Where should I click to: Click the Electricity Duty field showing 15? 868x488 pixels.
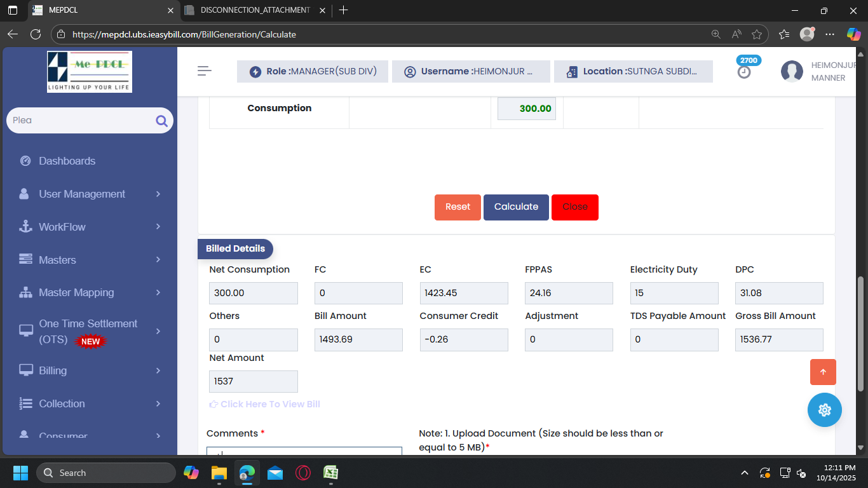pos(674,293)
